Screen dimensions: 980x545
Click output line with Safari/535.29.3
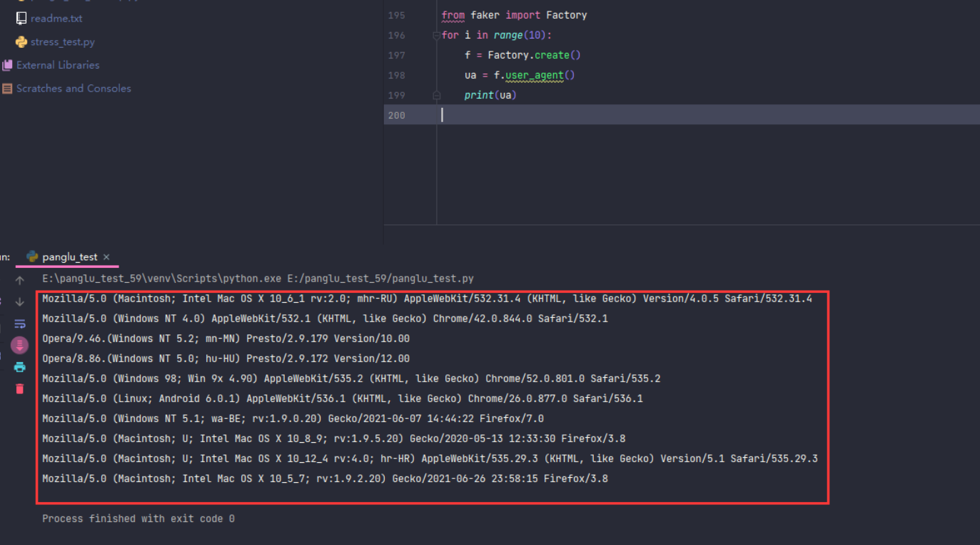(x=430, y=459)
